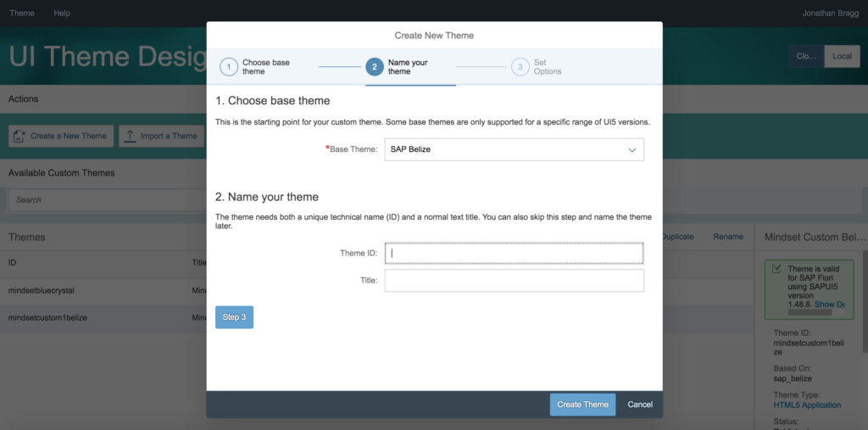Switch to the Local toggle button

[842, 56]
